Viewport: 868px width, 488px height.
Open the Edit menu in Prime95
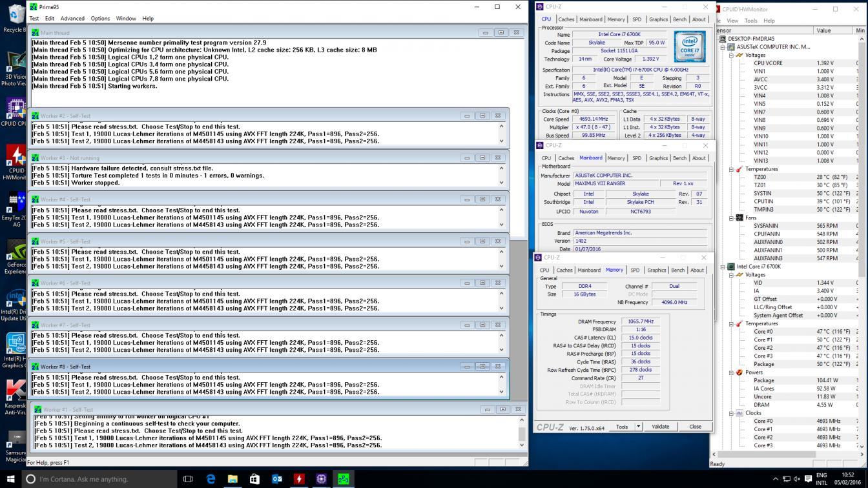pyautogui.click(x=49, y=19)
